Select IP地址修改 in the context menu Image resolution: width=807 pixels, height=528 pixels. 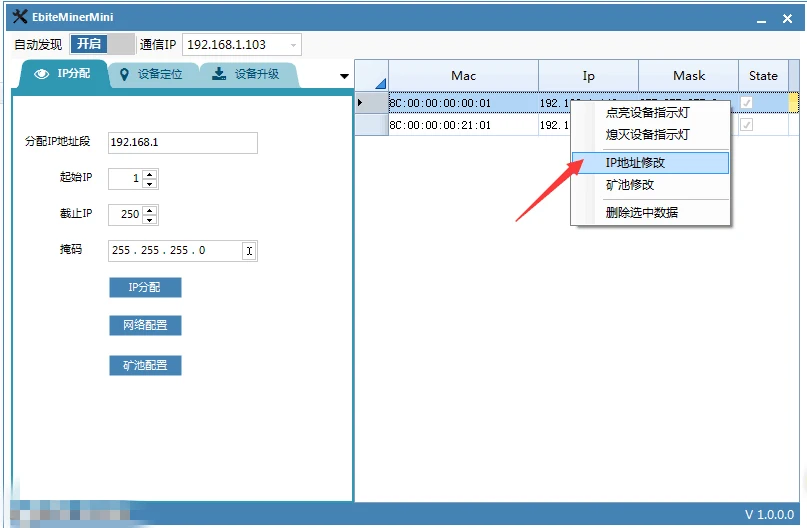click(x=651, y=163)
